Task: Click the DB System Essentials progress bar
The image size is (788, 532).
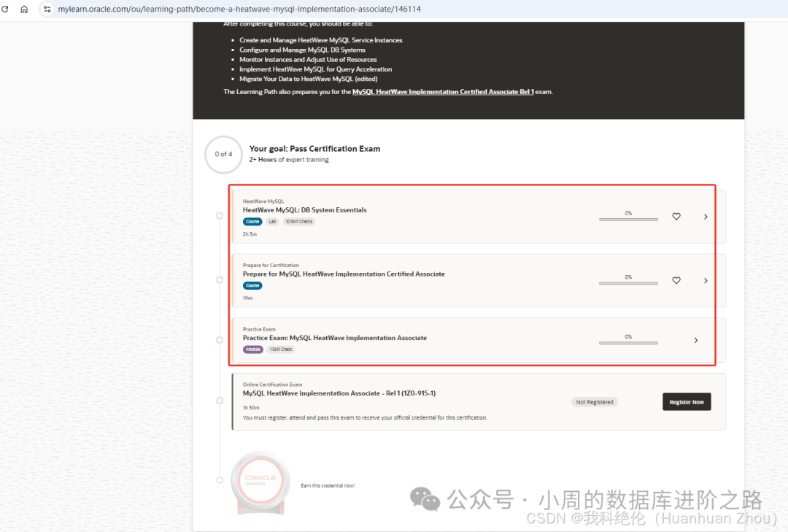Action: [628, 219]
